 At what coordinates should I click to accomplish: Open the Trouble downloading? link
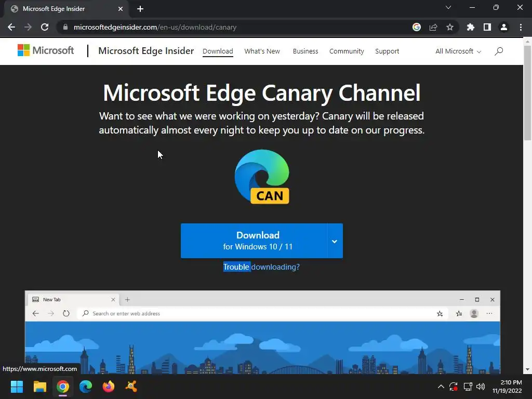pos(261,267)
